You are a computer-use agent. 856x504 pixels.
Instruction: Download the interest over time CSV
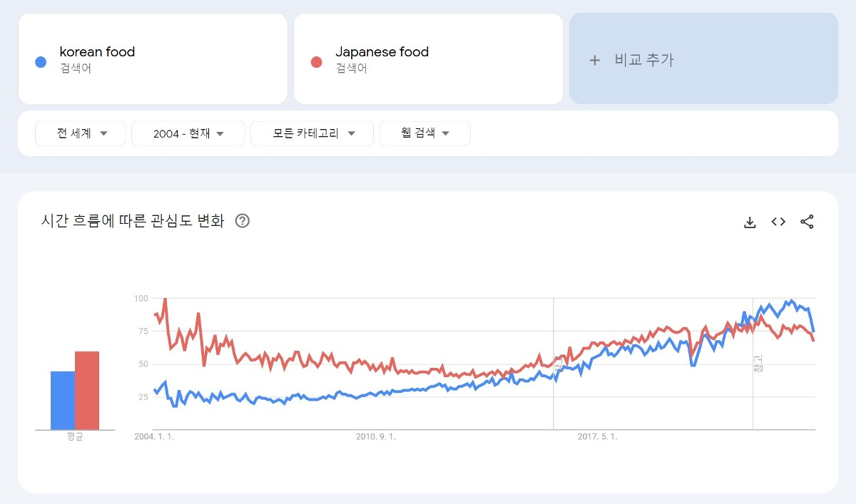[750, 222]
